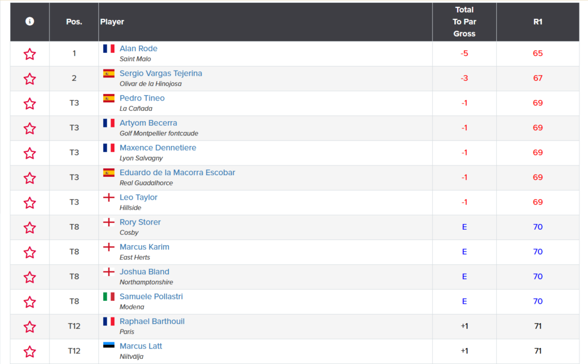Click Alan Rode's R1 score of 65
The width and height of the screenshot is (588, 364).
537,53
